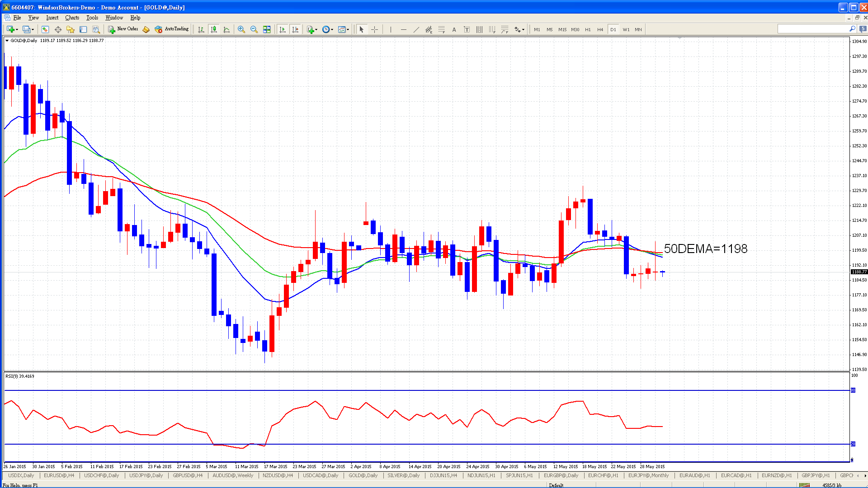The image size is (868, 488).
Task: Click the 4585/3 kb connection status
Action: pyautogui.click(x=831, y=485)
